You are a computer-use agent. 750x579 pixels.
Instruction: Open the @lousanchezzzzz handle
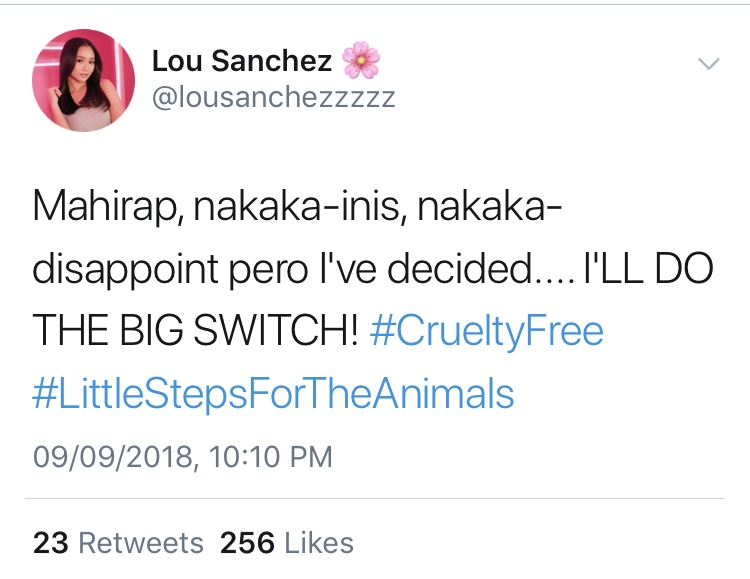pyautogui.click(x=273, y=97)
